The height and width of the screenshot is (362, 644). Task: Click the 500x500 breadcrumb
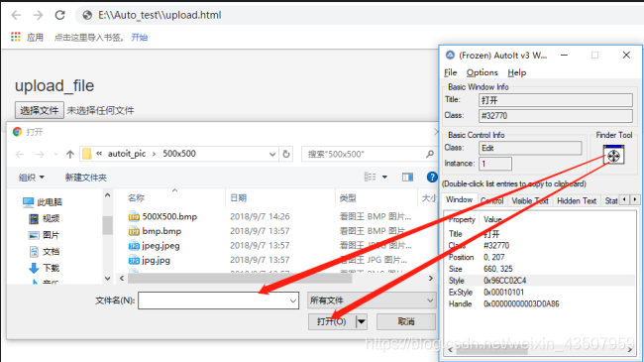pyautogui.click(x=179, y=154)
